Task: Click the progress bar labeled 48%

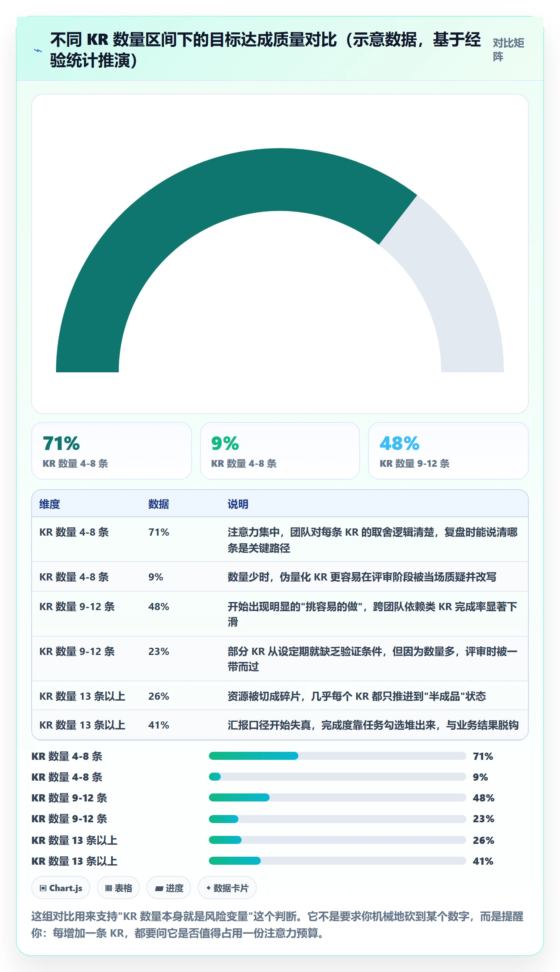Action: pyautogui.click(x=338, y=797)
